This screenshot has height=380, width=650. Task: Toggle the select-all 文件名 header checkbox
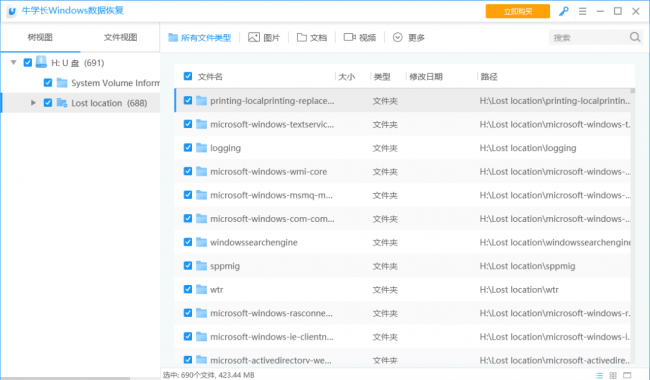tap(188, 76)
